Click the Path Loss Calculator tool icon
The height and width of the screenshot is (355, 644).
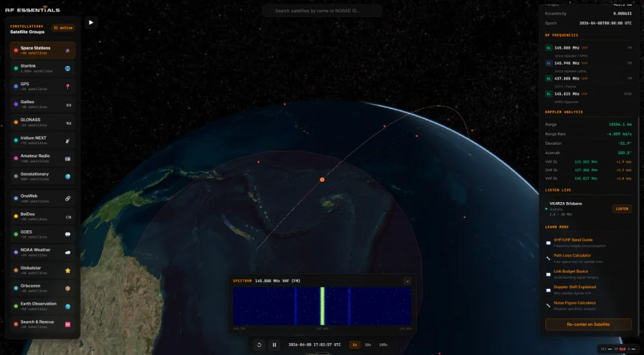point(548,259)
